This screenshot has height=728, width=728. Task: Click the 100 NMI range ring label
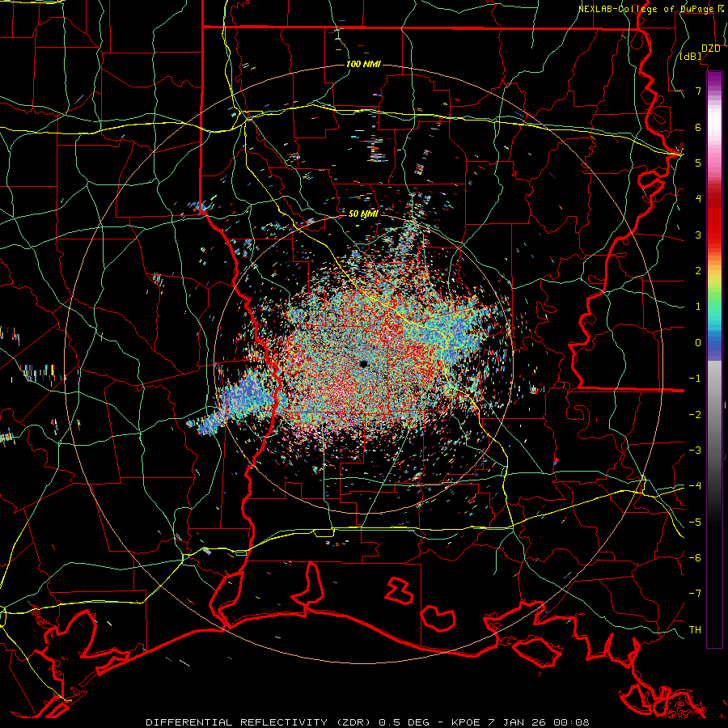point(363,64)
